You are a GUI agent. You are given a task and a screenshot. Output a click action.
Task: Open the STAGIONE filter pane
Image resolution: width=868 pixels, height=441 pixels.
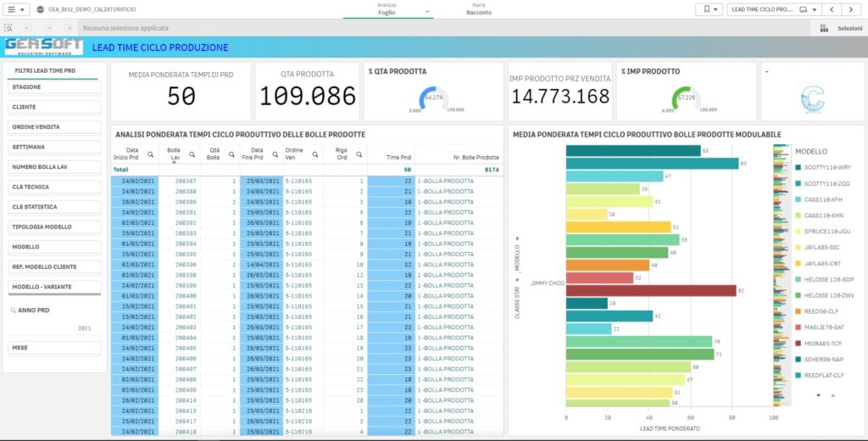point(54,87)
